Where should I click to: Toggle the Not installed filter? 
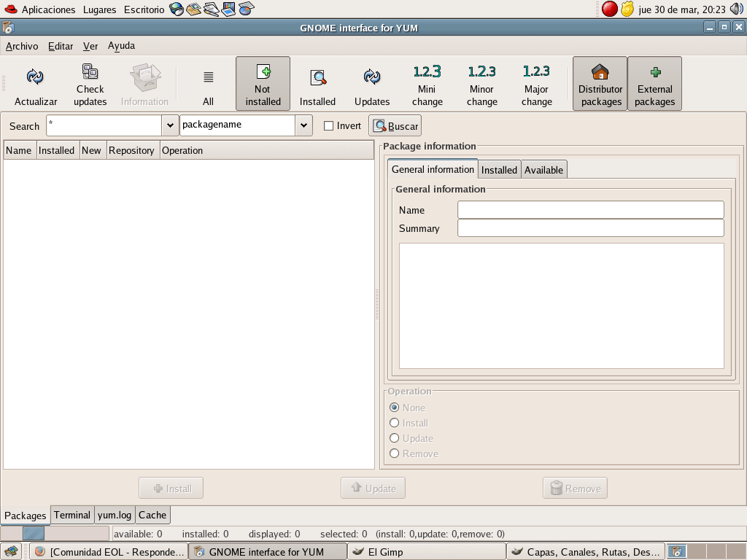tap(263, 85)
